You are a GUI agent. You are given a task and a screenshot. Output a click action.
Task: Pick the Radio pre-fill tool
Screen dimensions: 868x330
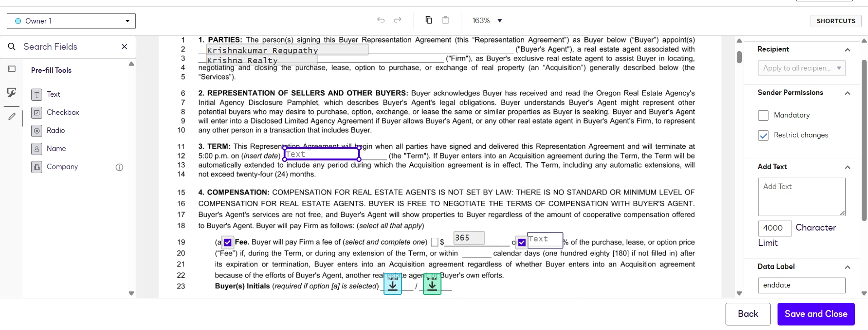pyautogui.click(x=48, y=131)
